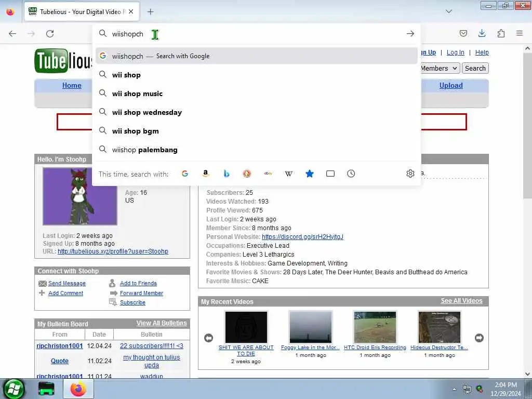This screenshot has height=399, width=532.
Task: Click the Forward Member link
Action: pyautogui.click(x=141, y=293)
